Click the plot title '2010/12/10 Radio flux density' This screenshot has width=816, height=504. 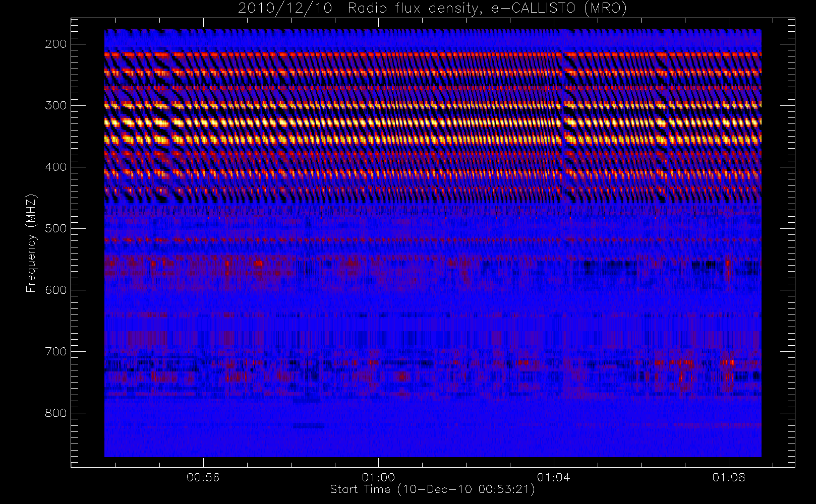432,9
